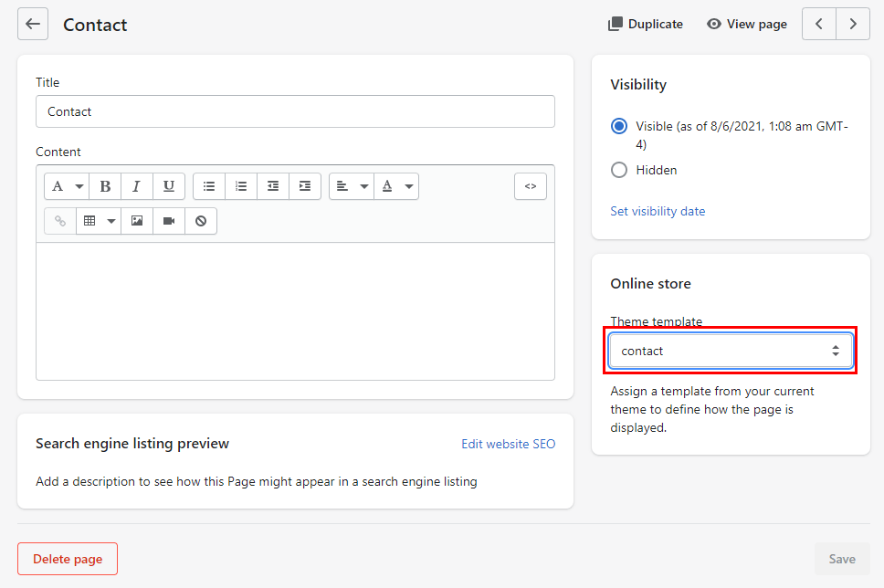
Task: Open the insert table dropdown
Action: 99,220
